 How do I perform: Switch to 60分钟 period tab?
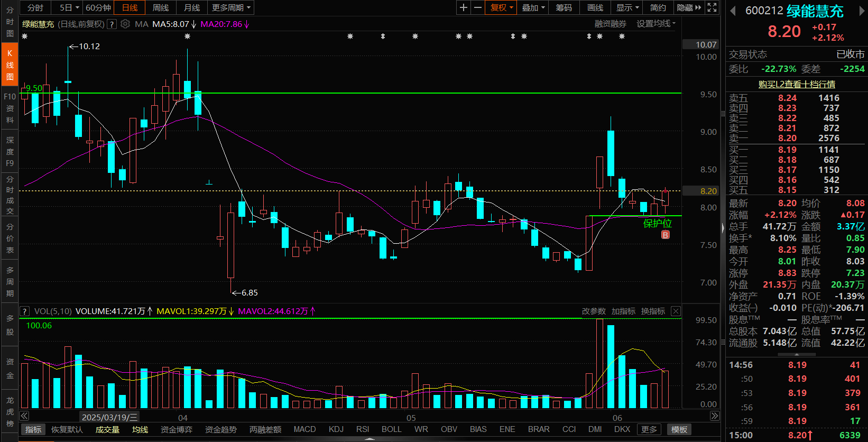click(x=98, y=7)
